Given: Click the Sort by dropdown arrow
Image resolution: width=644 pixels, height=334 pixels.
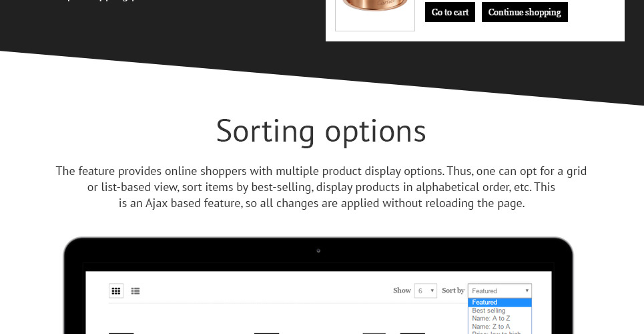Looking at the screenshot, I should [x=527, y=291].
